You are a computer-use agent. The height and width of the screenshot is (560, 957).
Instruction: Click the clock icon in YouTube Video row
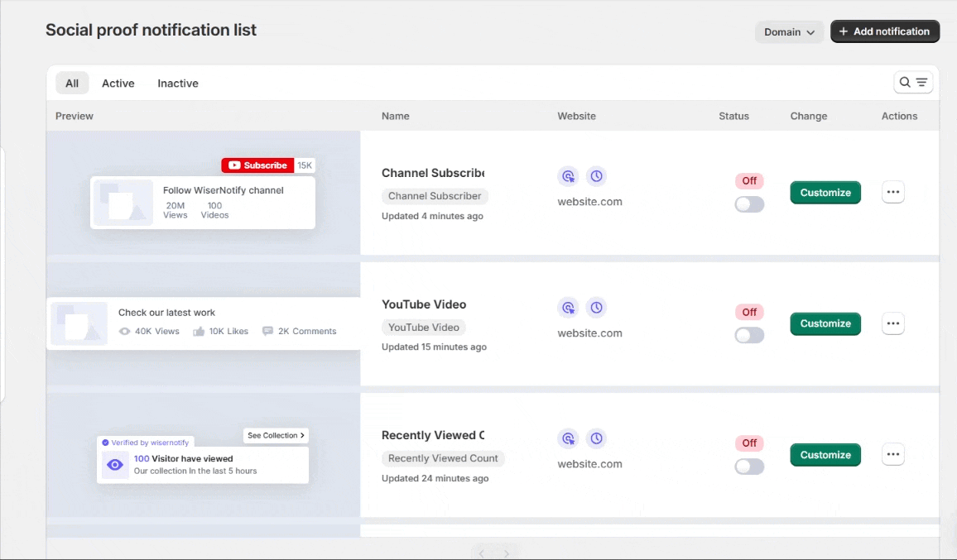click(x=596, y=308)
